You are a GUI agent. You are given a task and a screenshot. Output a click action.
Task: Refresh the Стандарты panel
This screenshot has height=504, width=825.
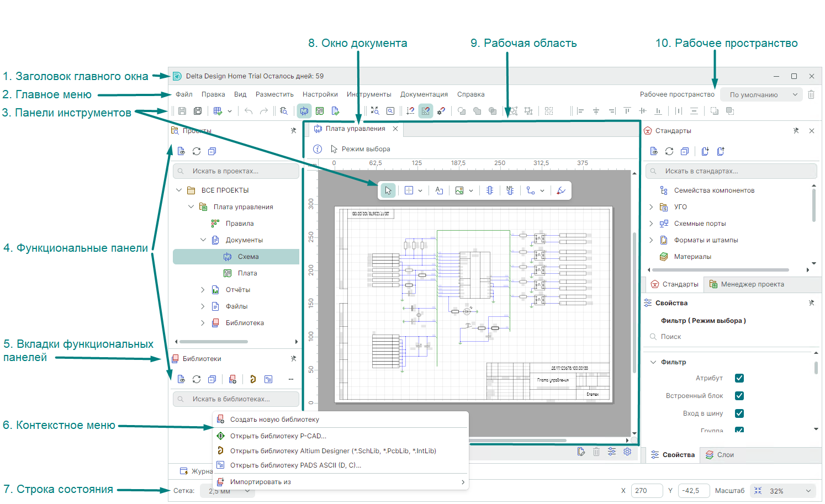click(669, 151)
